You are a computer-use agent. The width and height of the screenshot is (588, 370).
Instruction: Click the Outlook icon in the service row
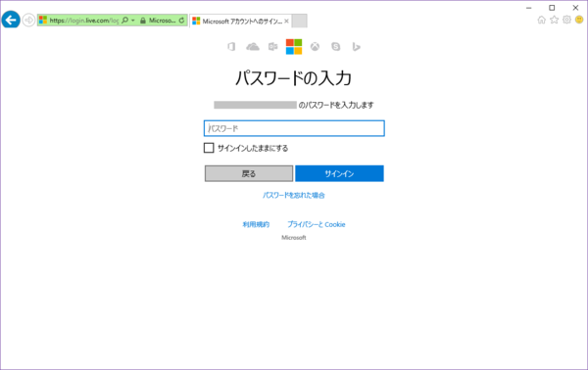pyautogui.click(x=273, y=46)
